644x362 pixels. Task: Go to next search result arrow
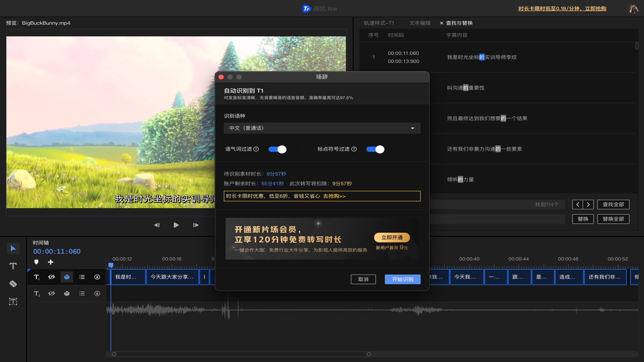[x=588, y=205]
